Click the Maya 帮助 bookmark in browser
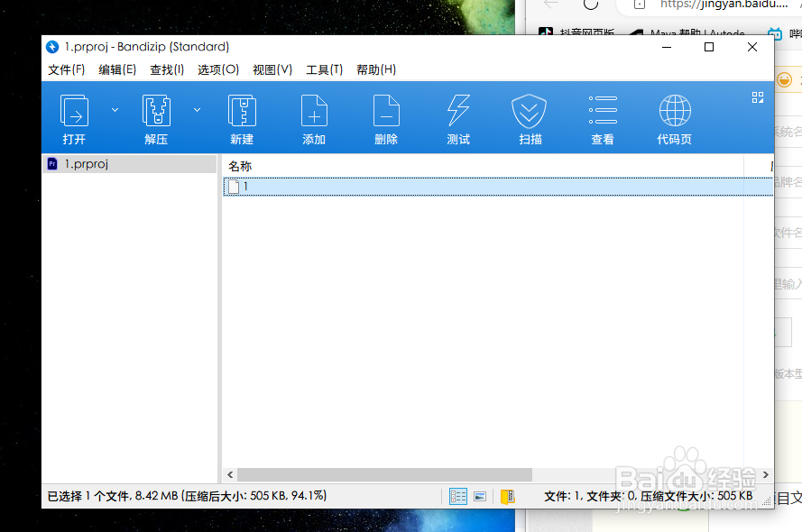802x532 pixels. pyautogui.click(x=687, y=32)
